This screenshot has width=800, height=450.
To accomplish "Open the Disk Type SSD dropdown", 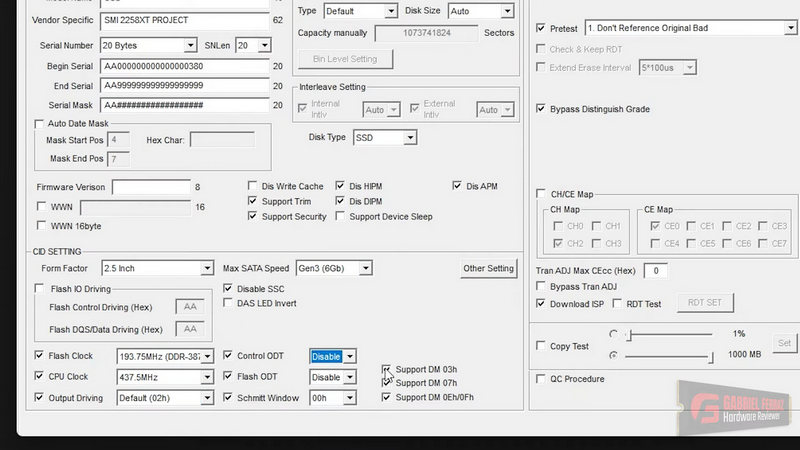I will pos(385,137).
